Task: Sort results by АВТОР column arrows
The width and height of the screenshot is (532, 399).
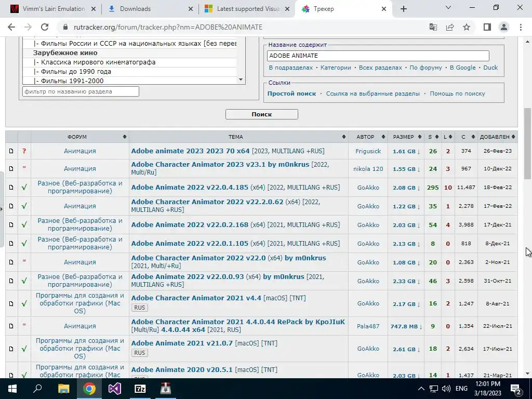Action: pos(383,137)
